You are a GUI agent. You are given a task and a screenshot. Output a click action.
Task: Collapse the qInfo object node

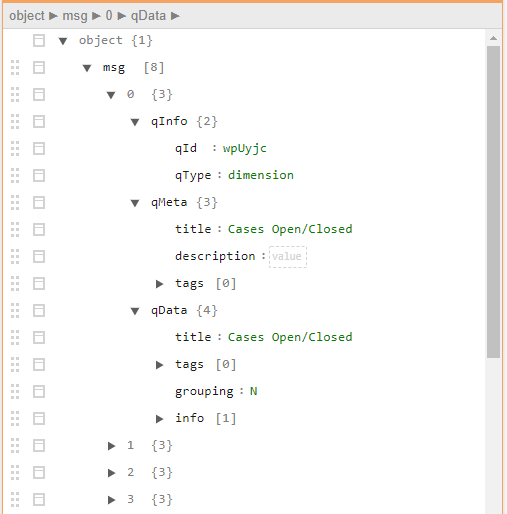click(135, 122)
